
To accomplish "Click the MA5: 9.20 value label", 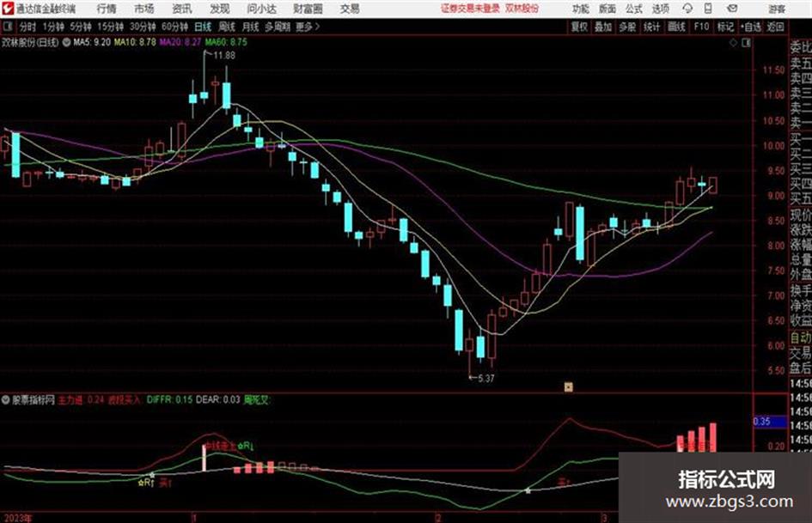I will coord(92,42).
